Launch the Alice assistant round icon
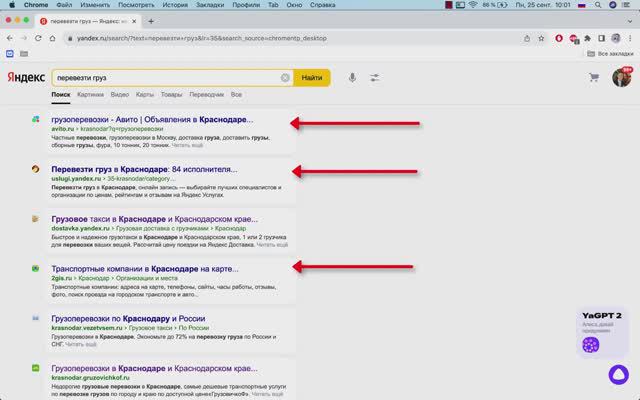Viewport: 640px width, 400px height. click(x=618, y=374)
